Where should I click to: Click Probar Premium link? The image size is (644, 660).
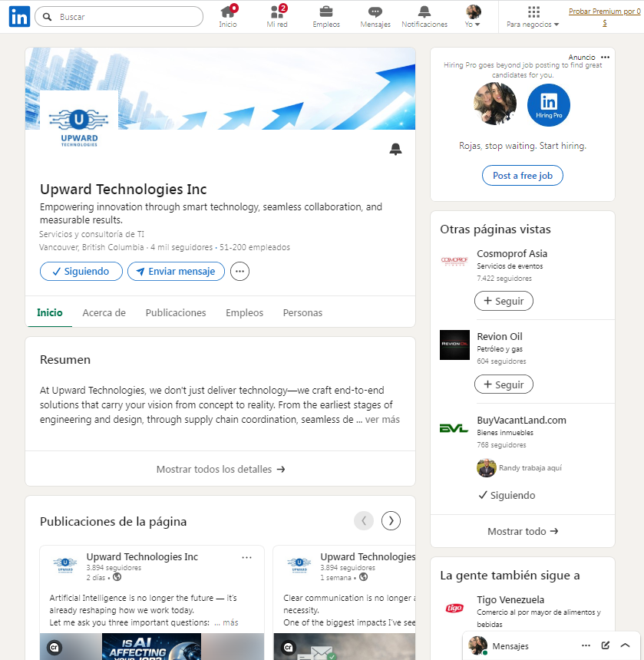(604, 17)
